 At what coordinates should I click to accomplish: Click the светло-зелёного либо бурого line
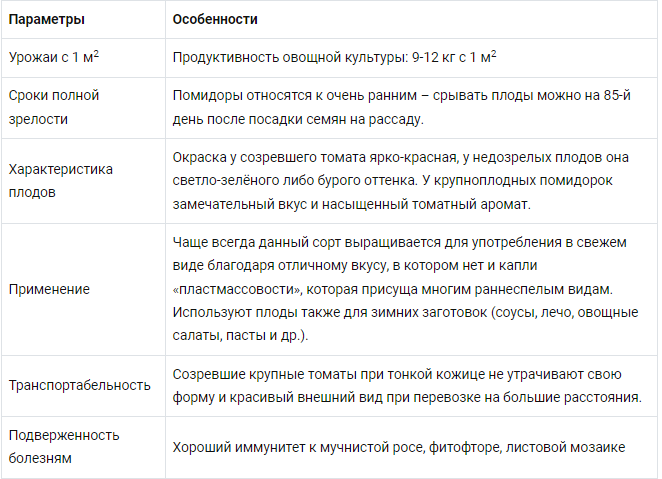coord(392,181)
